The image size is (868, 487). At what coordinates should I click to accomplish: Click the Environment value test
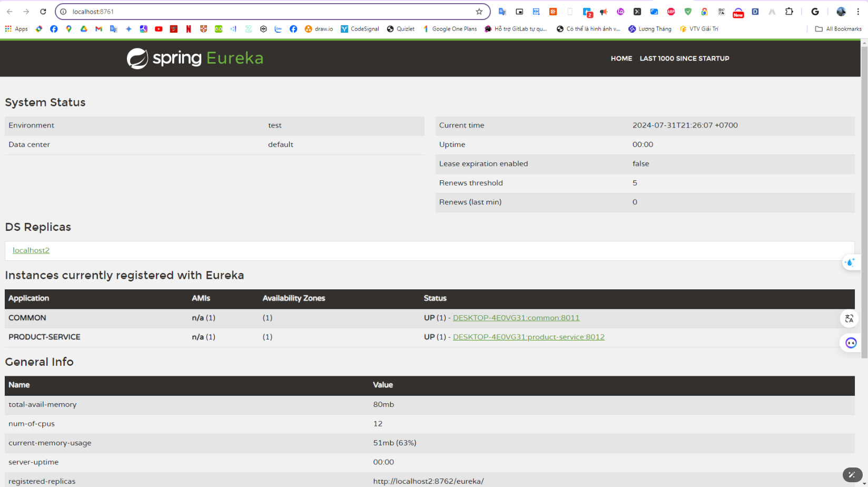pos(275,125)
